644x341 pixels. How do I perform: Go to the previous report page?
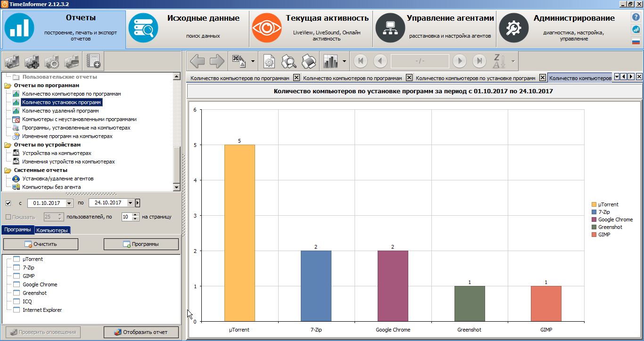click(380, 61)
